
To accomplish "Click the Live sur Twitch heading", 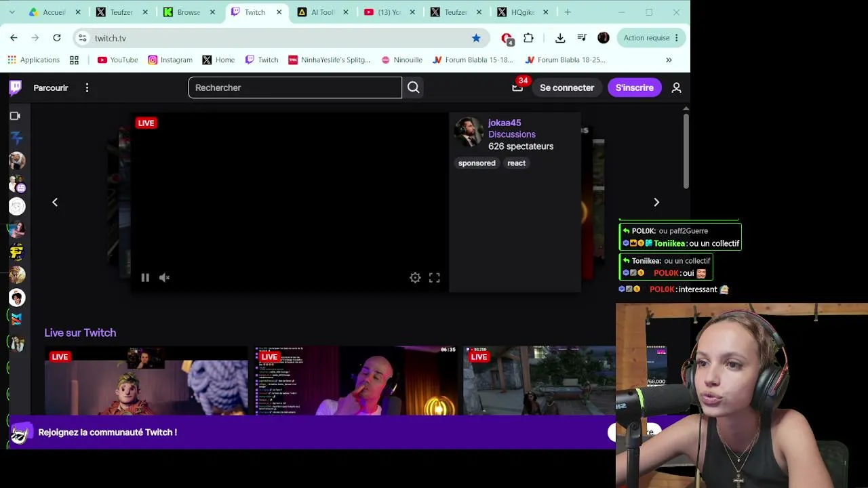I will click(80, 333).
